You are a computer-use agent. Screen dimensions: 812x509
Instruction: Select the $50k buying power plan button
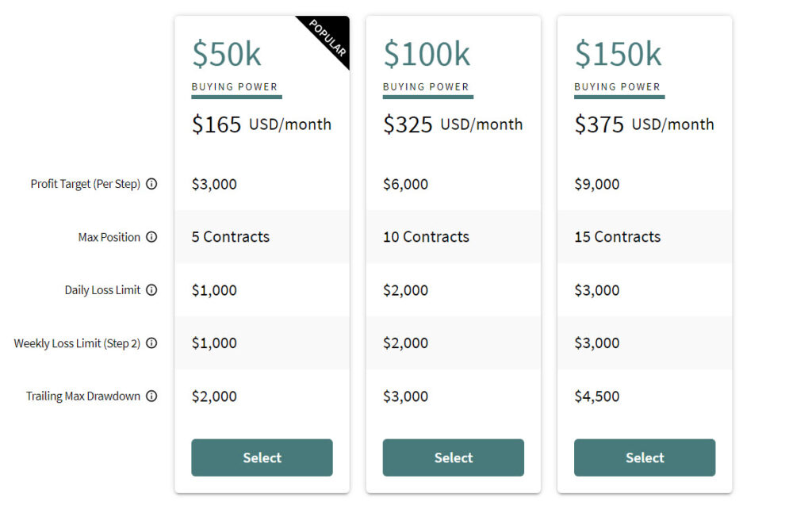click(262, 457)
